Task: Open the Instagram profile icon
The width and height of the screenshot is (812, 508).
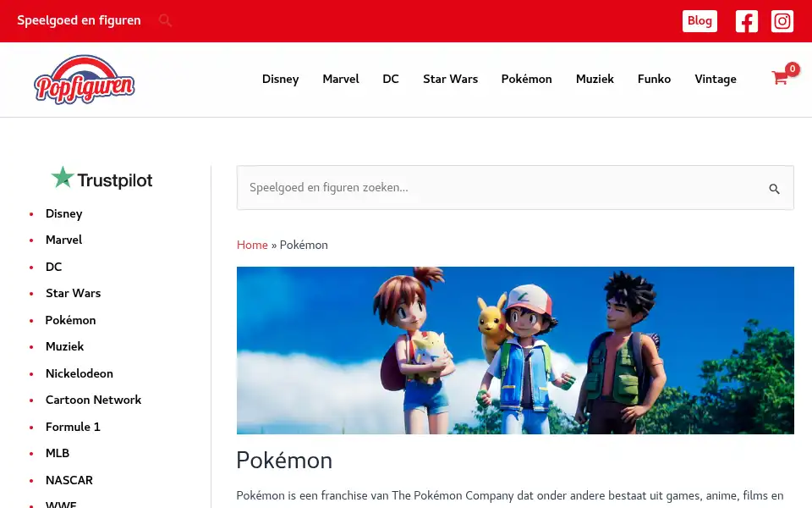Action: click(x=782, y=21)
